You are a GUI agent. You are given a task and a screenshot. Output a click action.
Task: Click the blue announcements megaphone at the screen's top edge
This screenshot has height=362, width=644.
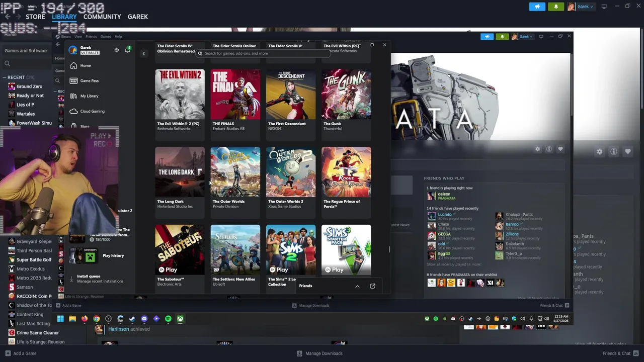coord(537,7)
